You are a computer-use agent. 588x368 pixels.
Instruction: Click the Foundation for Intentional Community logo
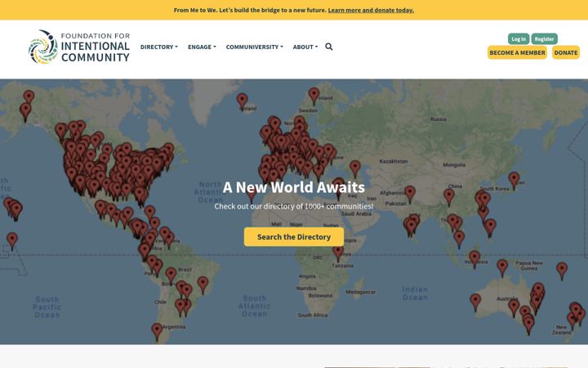(79, 47)
